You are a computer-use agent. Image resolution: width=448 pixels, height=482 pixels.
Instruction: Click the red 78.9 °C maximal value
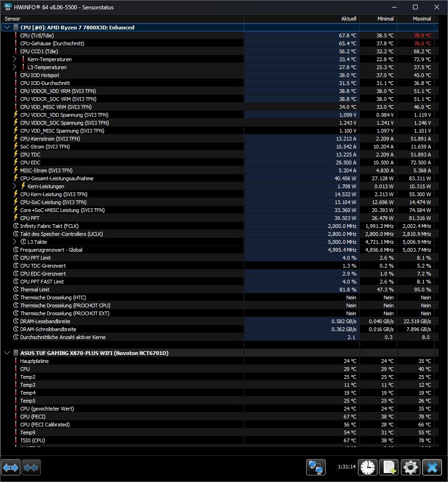click(x=422, y=35)
